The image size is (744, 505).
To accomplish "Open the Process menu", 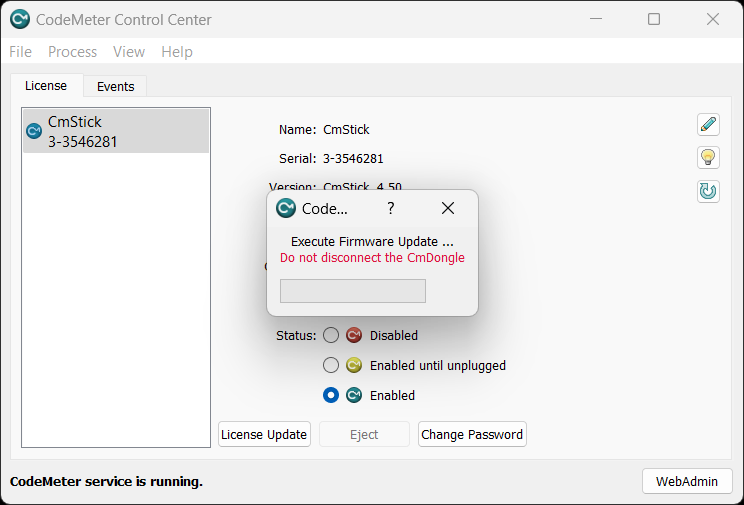I will 73,52.
